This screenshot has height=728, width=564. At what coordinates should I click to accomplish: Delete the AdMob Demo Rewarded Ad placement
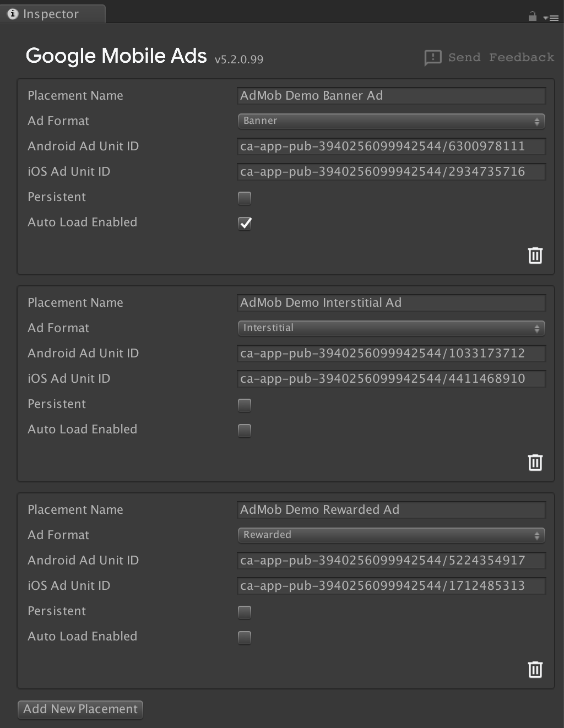535,670
